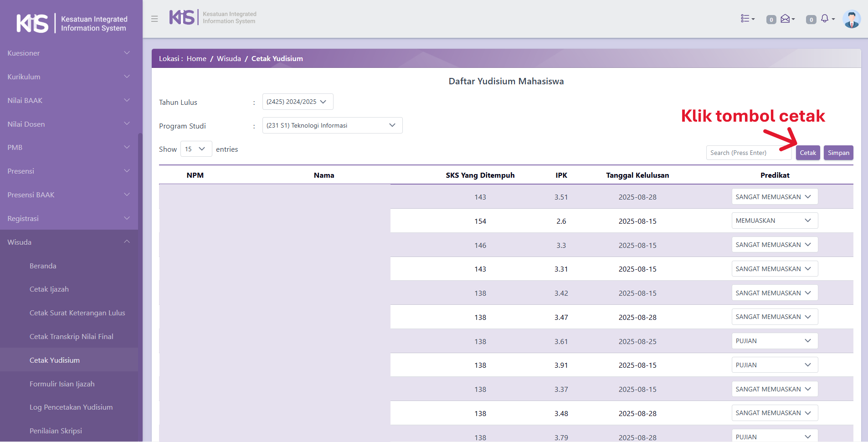Open Cetak Ijazah in the sidebar
Screen dimensions: 868x442
tap(49, 289)
